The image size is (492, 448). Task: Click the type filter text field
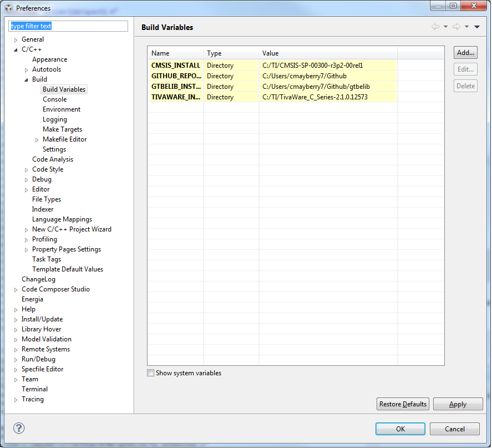pyautogui.click(x=68, y=26)
